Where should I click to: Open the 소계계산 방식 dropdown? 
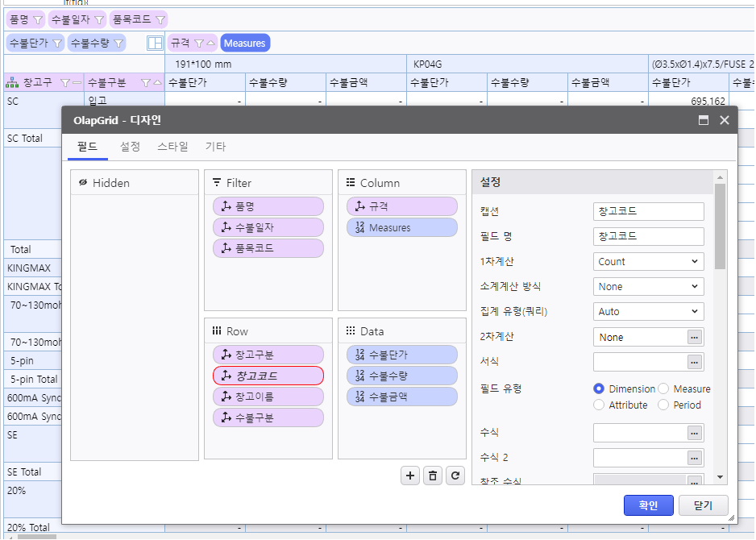tap(649, 286)
